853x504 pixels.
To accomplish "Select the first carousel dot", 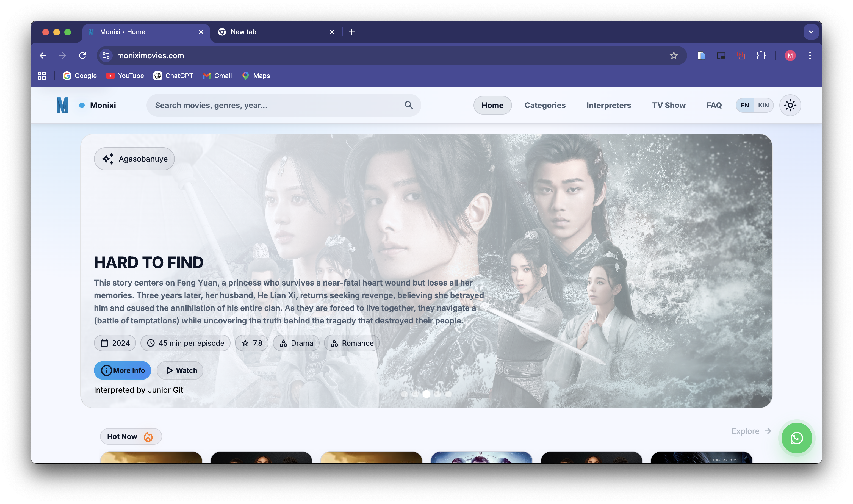I will tap(404, 394).
